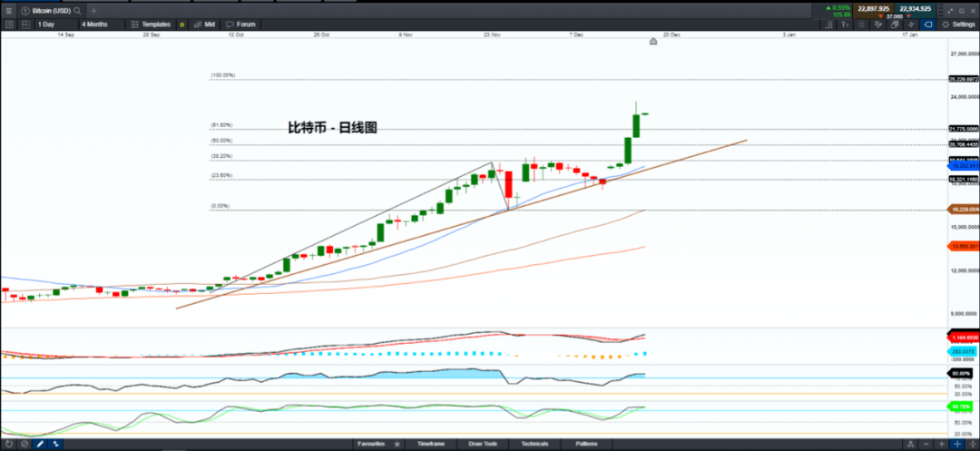Open the price scale axis tool

828,25
